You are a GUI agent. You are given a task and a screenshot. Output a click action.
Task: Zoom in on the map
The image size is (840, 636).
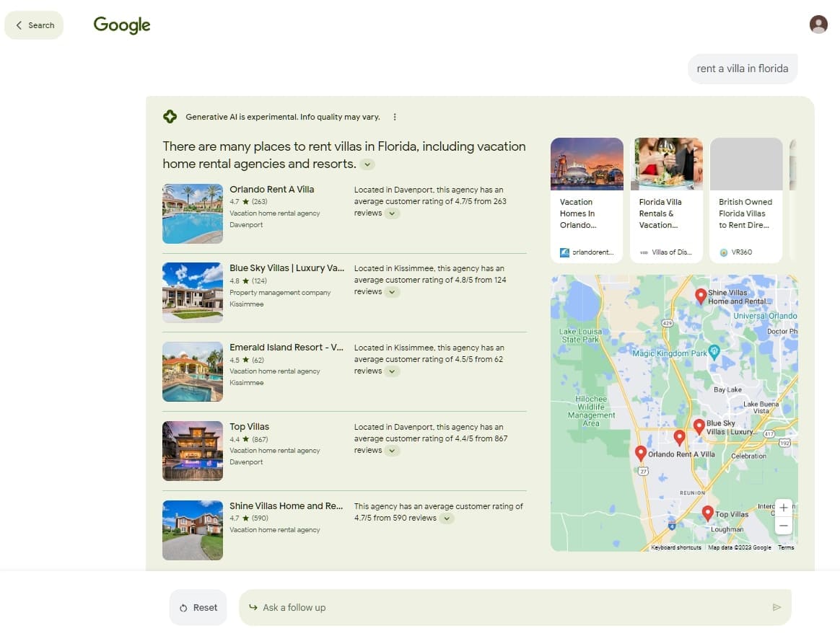pos(783,508)
